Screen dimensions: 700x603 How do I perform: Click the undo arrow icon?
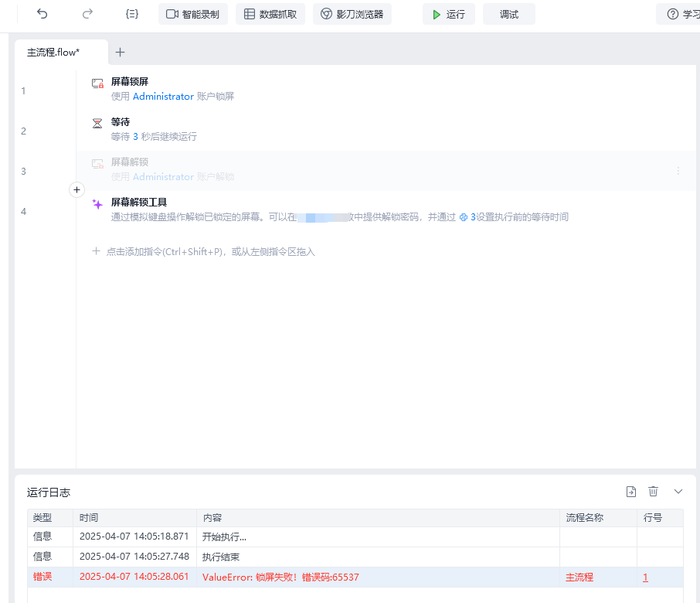[42, 14]
